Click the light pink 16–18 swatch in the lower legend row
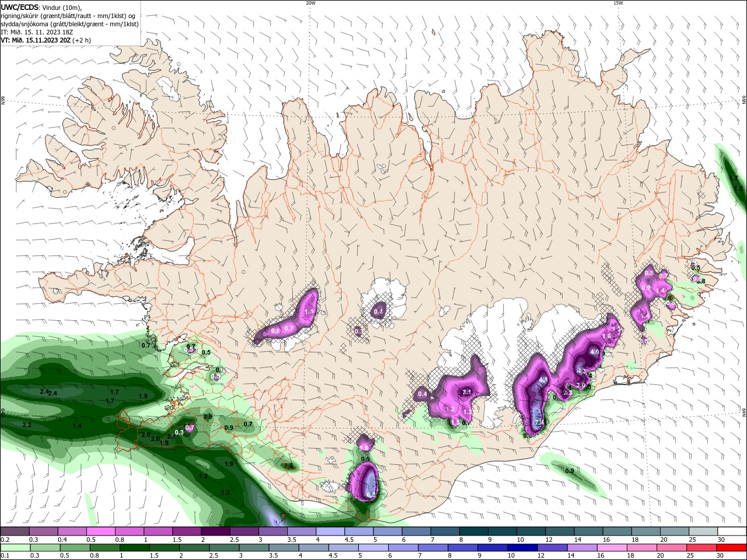 612,548
